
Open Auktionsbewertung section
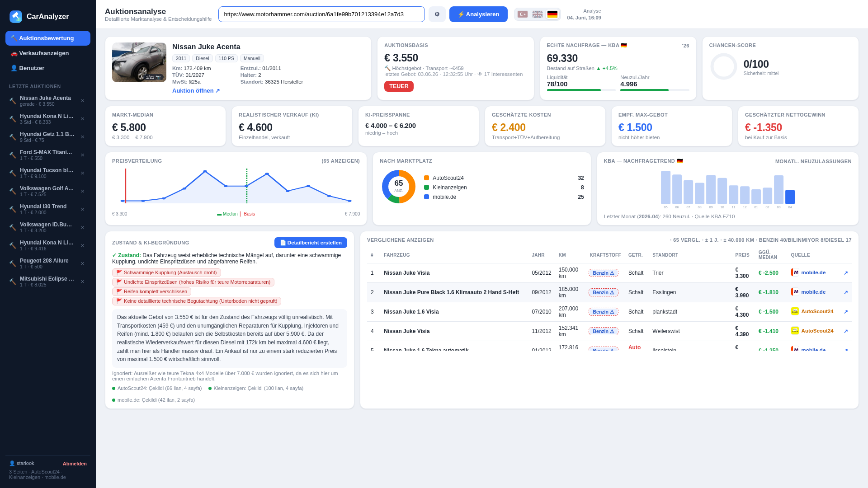click(48, 38)
